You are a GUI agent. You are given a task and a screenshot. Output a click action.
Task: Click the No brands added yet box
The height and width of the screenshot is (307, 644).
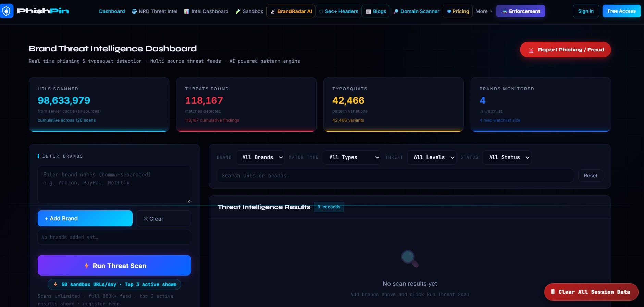click(x=114, y=237)
